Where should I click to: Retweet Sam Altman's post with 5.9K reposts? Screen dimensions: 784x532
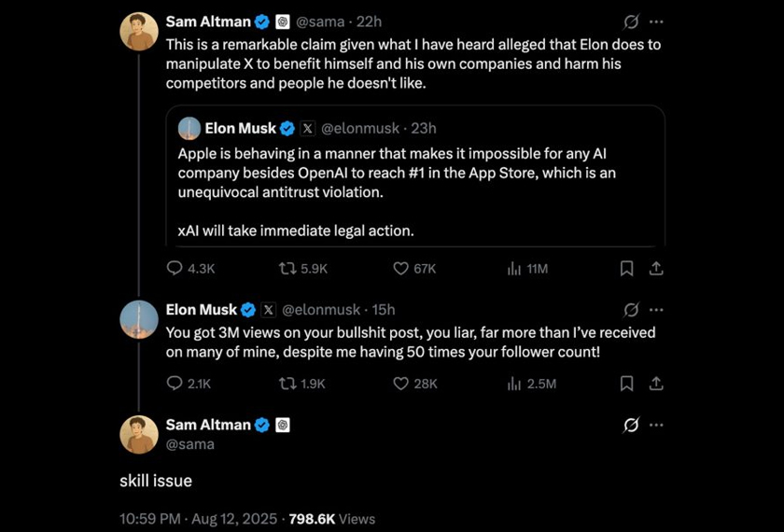(288, 268)
